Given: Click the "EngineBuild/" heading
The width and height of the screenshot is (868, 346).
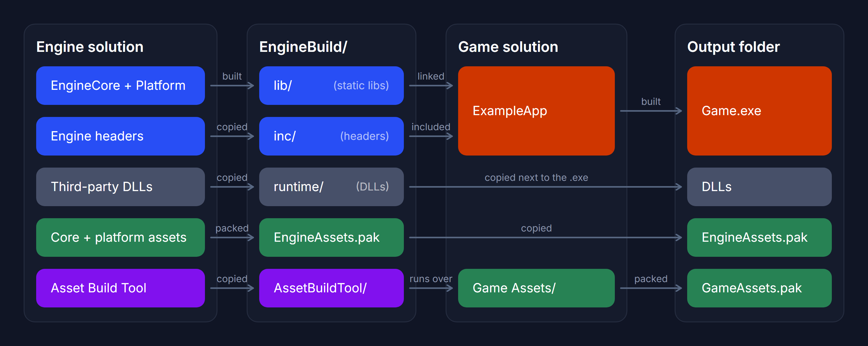Looking at the screenshot, I should (303, 47).
